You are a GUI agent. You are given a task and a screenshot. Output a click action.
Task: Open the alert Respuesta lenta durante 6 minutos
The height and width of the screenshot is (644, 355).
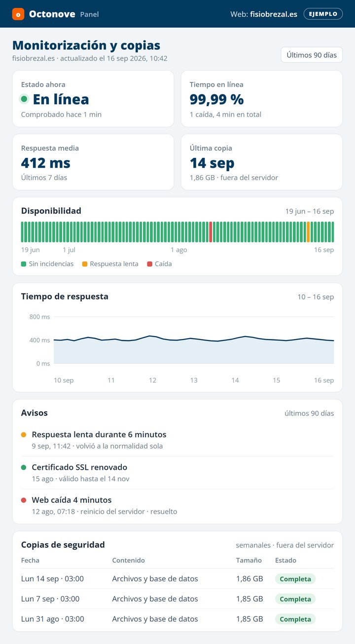177,440
